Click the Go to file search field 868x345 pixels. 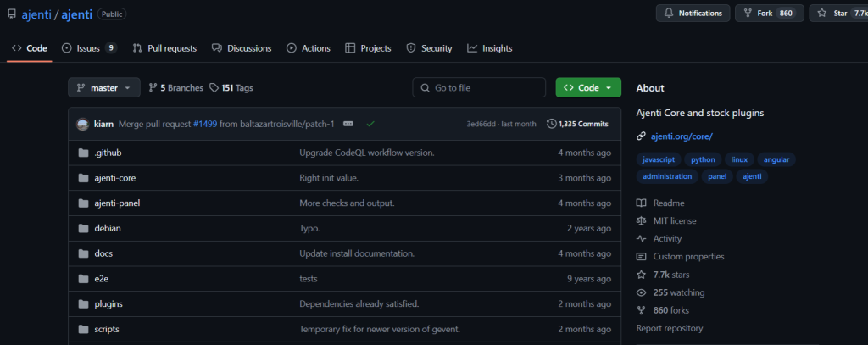pyautogui.click(x=479, y=88)
